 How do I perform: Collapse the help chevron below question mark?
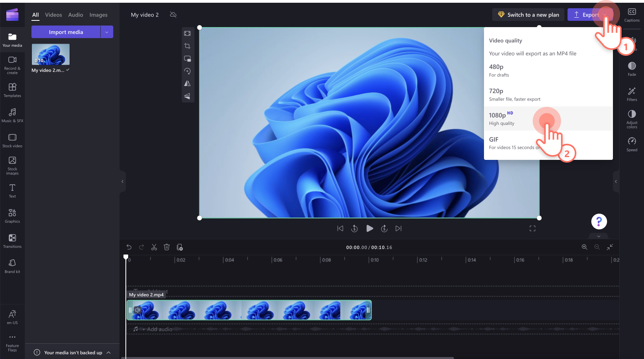599,236
